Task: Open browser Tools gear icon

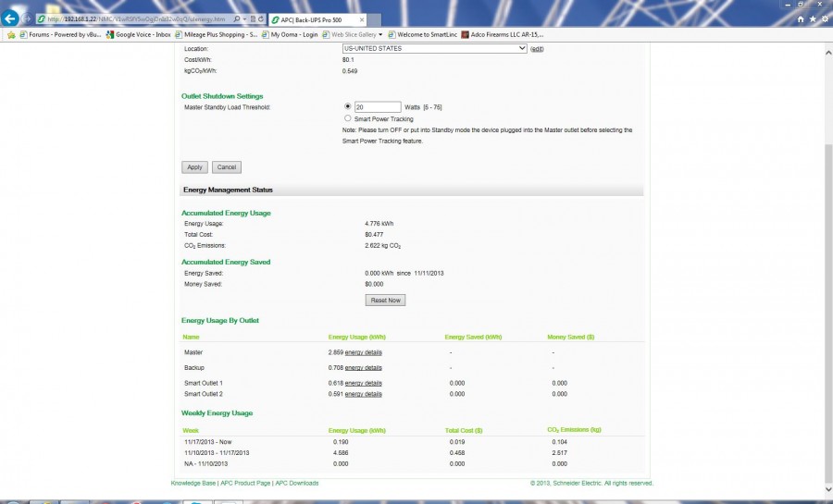Action: pyautogui.click(x=822, y=18)
